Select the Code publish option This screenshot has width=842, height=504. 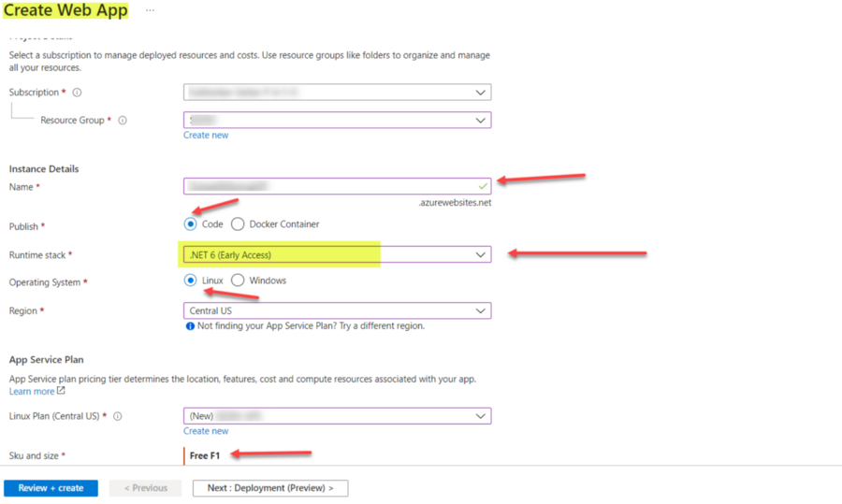[x=190, y=223]
